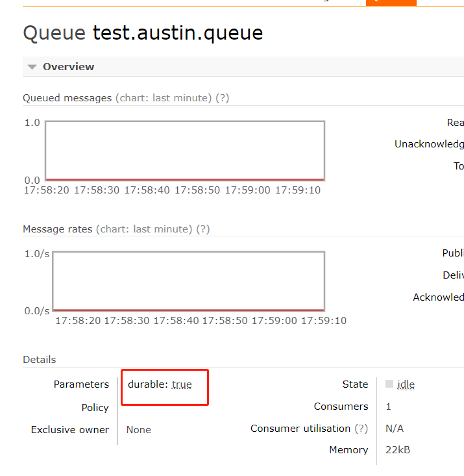Click the durable: true parameter value
Image resolution: width=464 pixels, height=476 pixels.
[182, 384]
